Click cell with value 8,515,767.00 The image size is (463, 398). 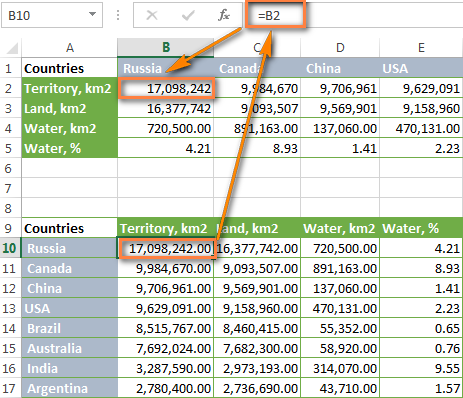tap(166, 328)
